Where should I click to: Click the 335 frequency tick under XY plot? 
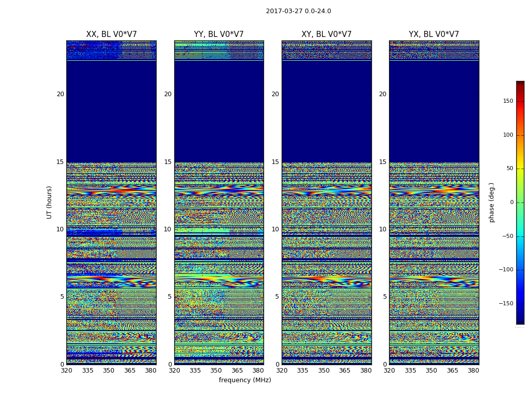[302, 371]
